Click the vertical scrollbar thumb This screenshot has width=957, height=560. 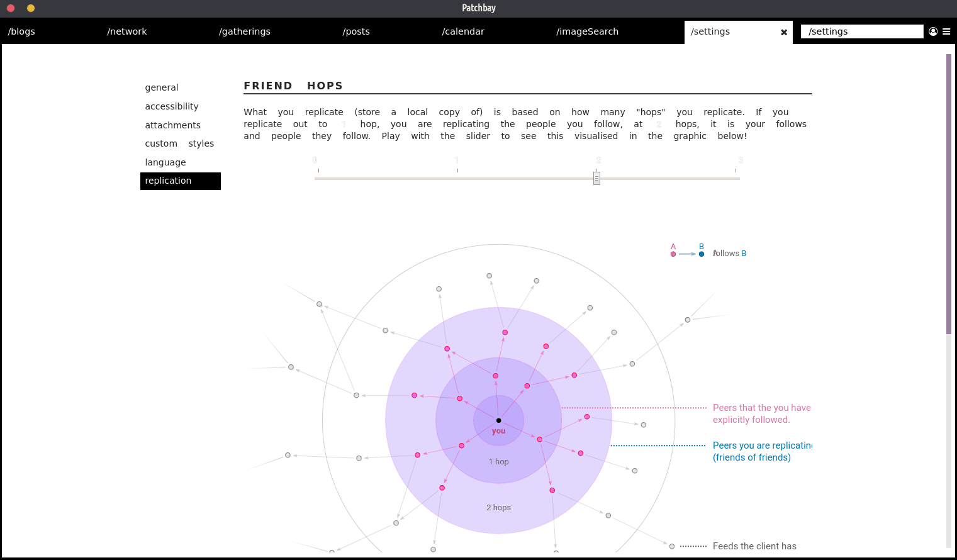[949, 194]
